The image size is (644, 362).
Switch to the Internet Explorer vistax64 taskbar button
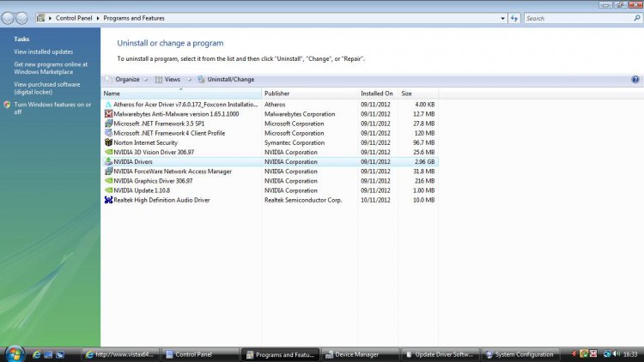(119, 354)
